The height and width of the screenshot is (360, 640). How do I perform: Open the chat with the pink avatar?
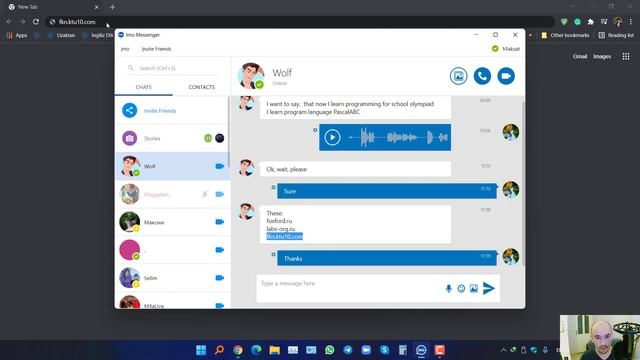tap(172, 250)
